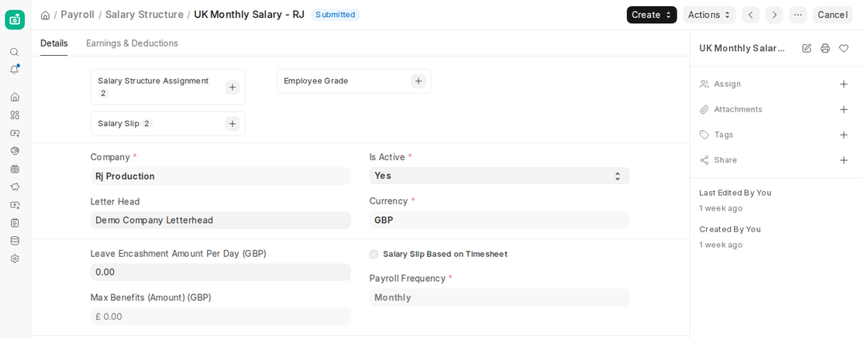Add attachment with Attachments plus icon
This screenshot has width=868, height=339.
pos(844,109)
